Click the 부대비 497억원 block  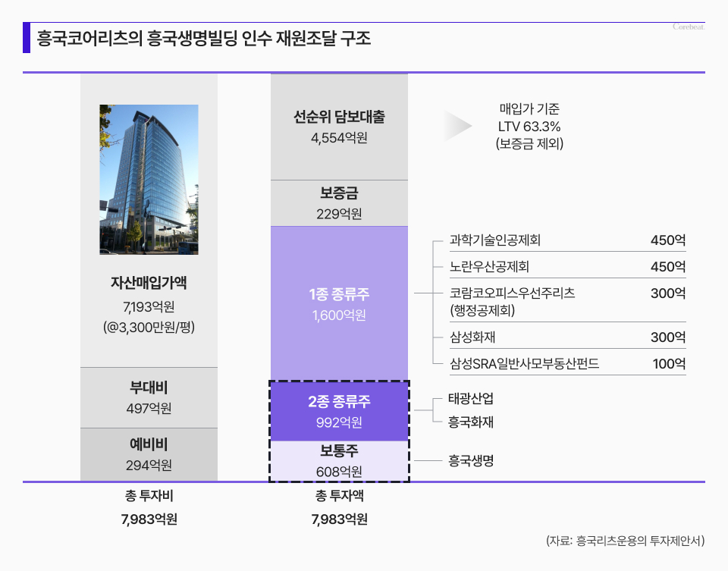coord(149,398)
